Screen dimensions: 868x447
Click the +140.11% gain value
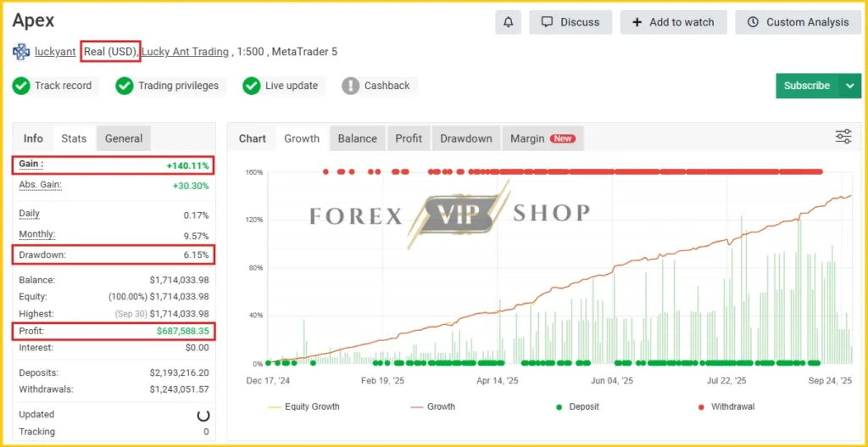pos(187,165)
